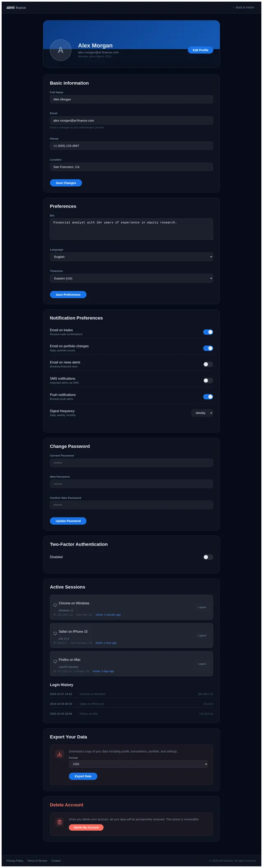
Task: Disable the Email on trades toggle
Action: (208, 332)
